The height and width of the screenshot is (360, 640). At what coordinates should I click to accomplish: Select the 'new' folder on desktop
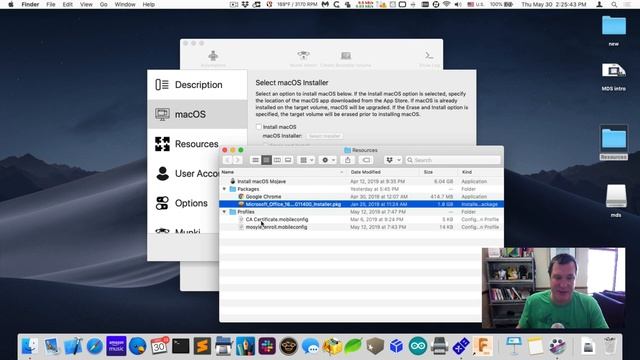pyautogui.click(x=613, y=30)
